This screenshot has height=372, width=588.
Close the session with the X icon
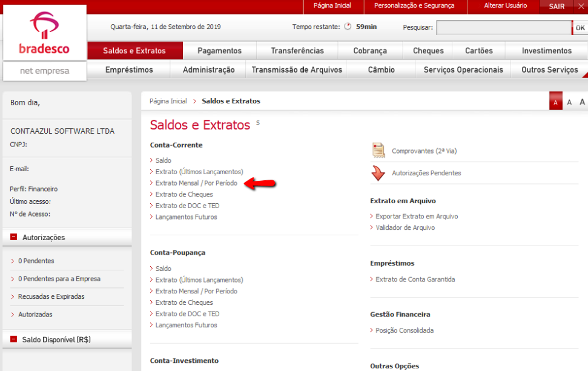click(581, 6)
